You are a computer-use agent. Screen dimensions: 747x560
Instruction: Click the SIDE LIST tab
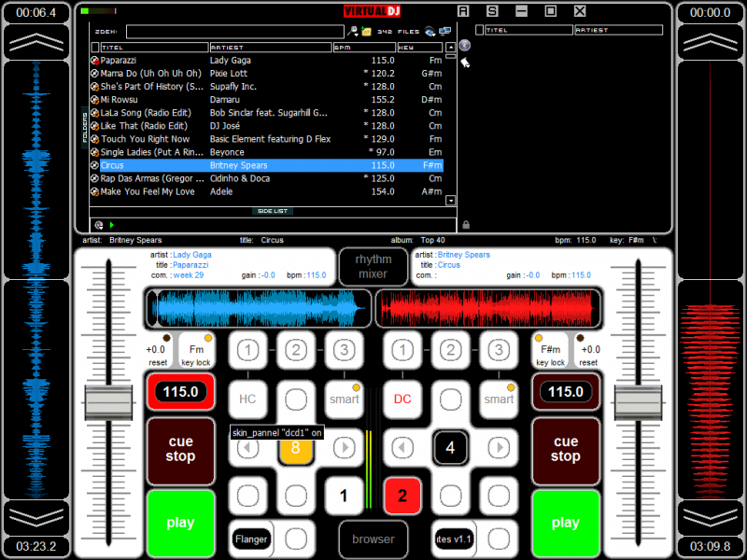[273, 211]
